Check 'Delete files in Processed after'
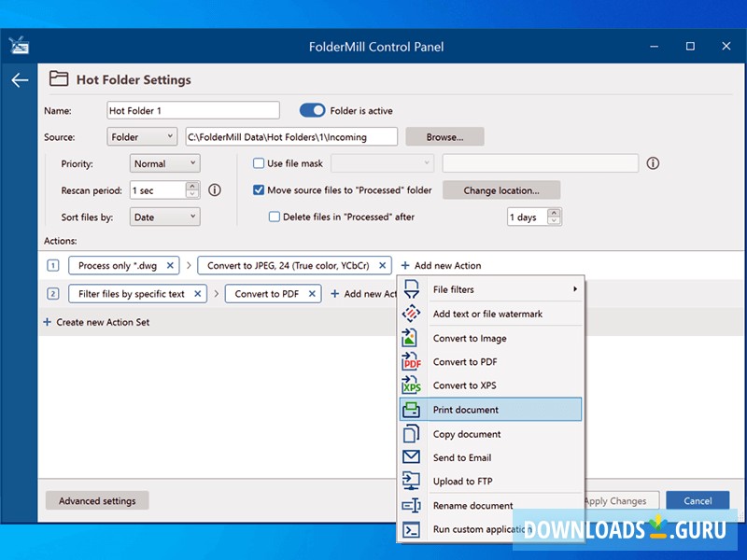Image resolution: width=747 pixels, height=560 pixels. click(x=274, y=217)
